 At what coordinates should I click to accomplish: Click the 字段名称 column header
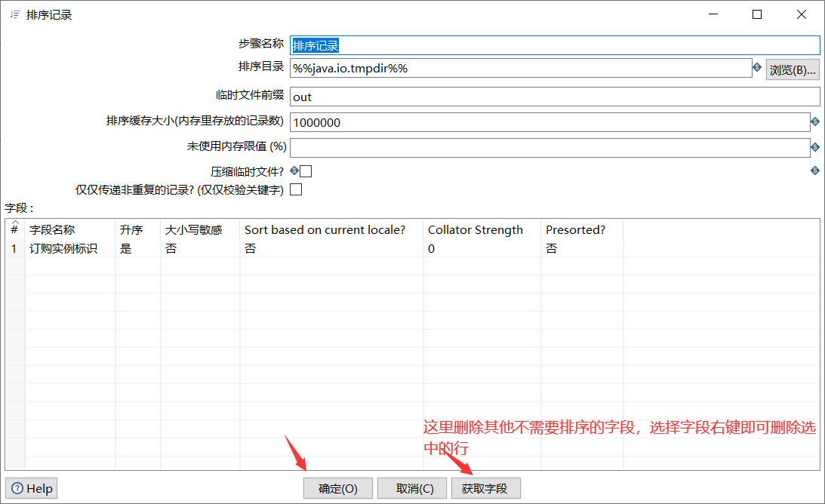coord(70,230)
